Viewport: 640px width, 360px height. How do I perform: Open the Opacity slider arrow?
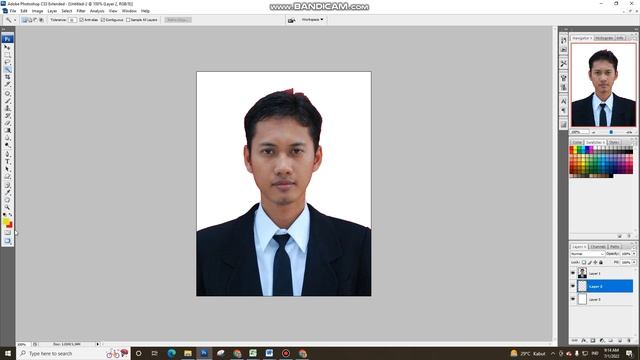tap(634, 254)
